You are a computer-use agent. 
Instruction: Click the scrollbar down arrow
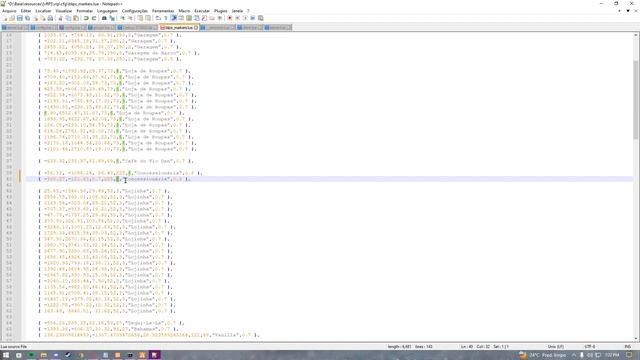point(636,338)
